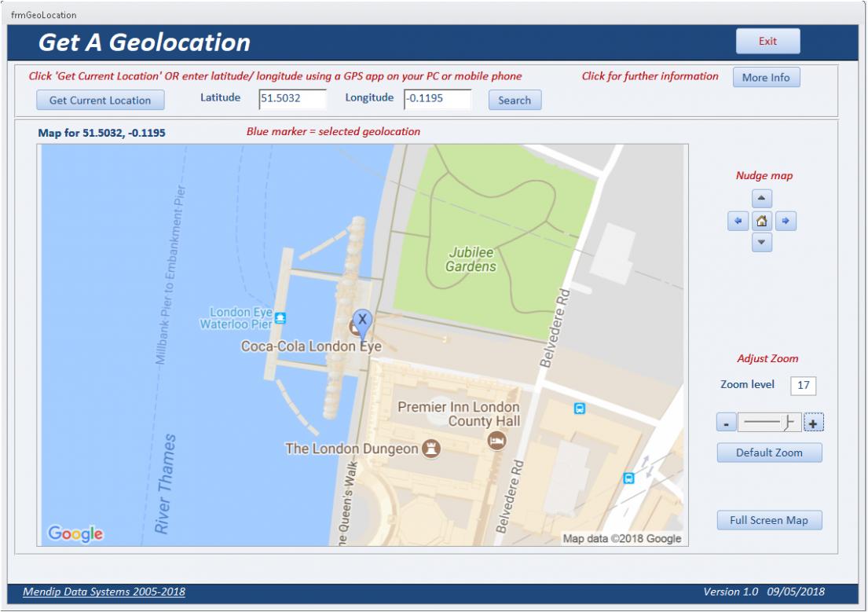Image resolution: width=868 pixels, height=612 pixels.
Task: Click the Coca-Cola London Eye label
Action: click(311, 346)
